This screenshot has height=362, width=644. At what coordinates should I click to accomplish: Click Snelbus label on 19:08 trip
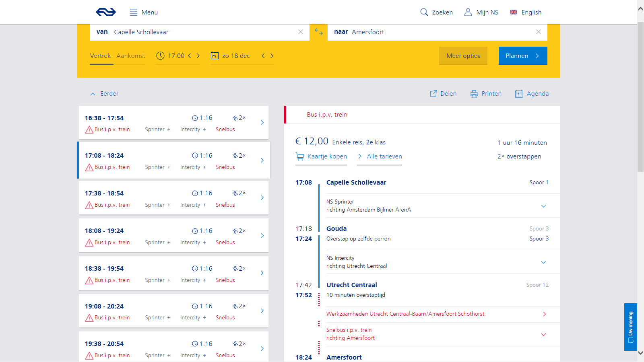[225, 318]
